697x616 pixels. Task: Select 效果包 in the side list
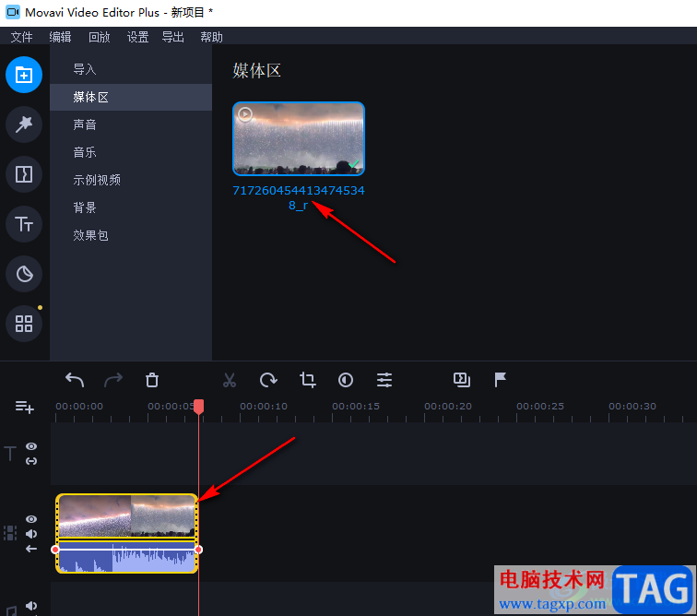(131, 235)
